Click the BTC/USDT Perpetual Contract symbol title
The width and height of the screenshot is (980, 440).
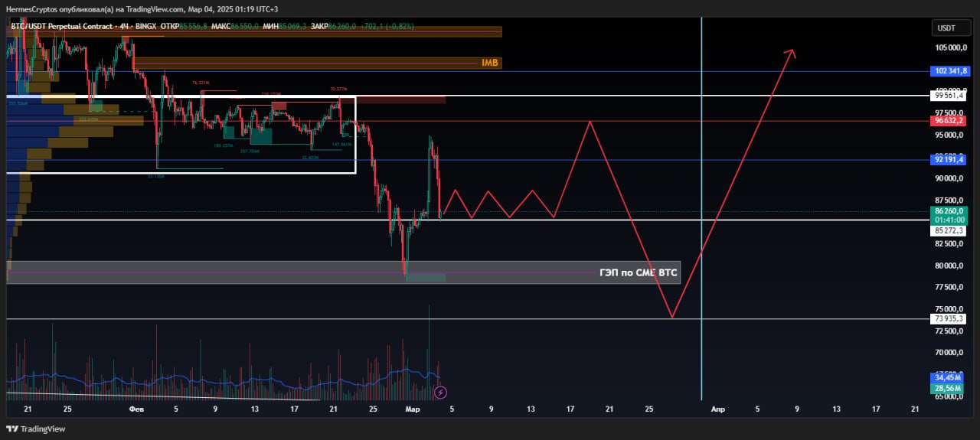[62, 26]
